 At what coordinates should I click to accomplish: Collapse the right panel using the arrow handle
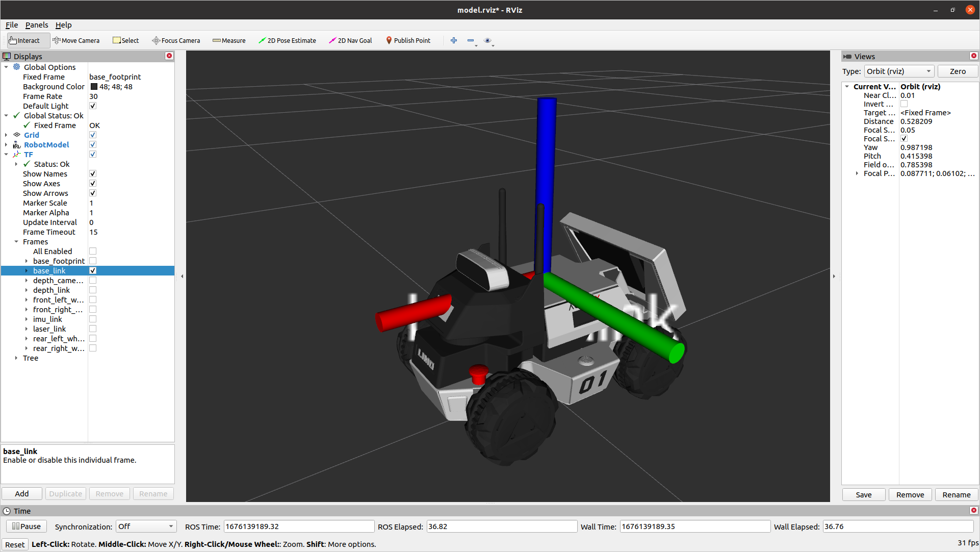pyautogui.click(x=834, y=276)
